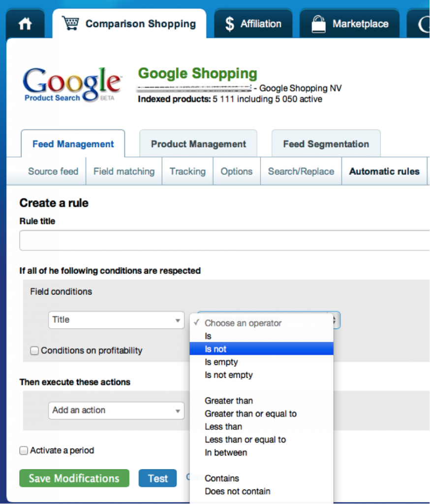Click the 'Rule title' label

pos(37,221)
